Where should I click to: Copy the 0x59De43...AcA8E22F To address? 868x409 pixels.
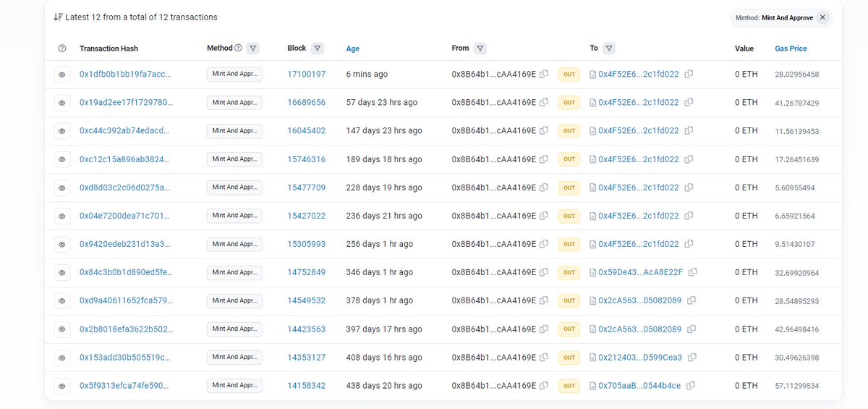click(x=693, y=272)
